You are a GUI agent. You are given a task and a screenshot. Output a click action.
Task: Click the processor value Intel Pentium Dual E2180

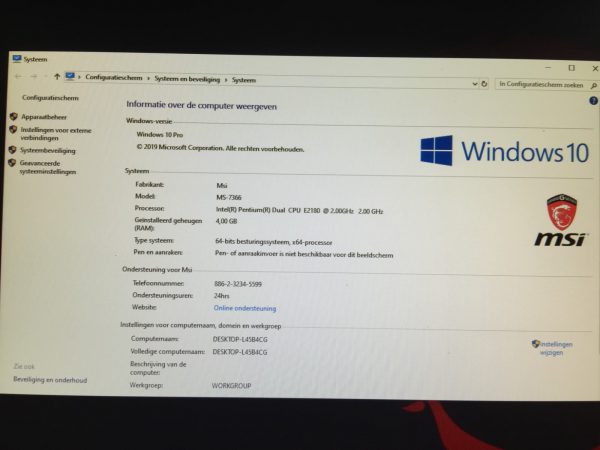300,210
